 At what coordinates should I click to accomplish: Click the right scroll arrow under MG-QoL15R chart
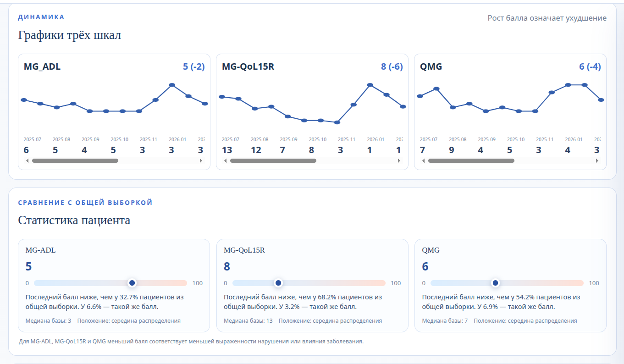399,161
